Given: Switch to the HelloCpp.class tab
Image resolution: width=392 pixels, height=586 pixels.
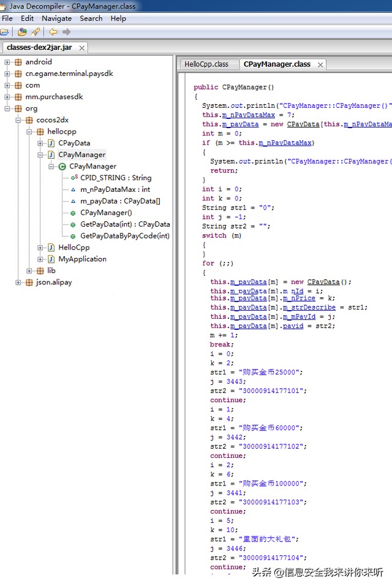Looking at the screenshot, I should click(206, 64).
